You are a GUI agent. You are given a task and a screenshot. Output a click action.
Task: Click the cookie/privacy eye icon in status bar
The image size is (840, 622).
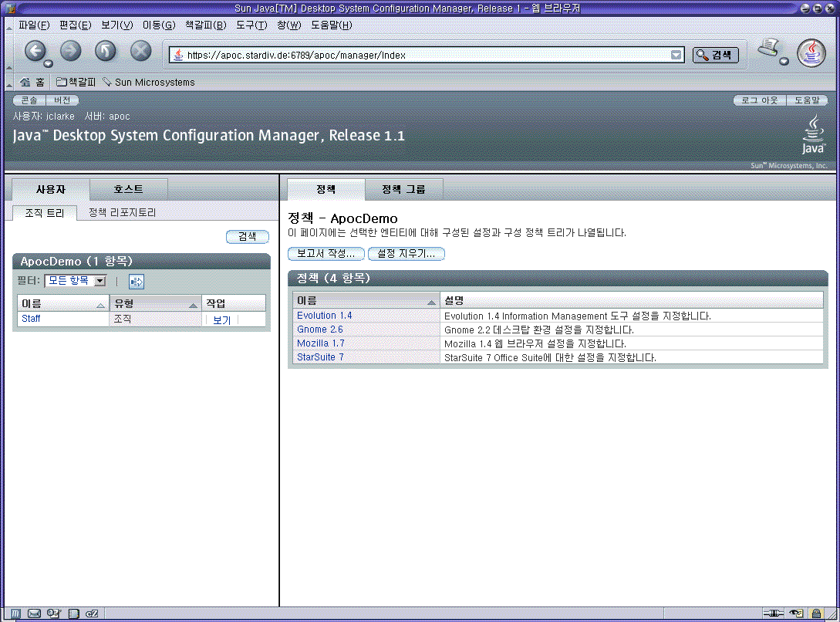[x=797, y=614]
